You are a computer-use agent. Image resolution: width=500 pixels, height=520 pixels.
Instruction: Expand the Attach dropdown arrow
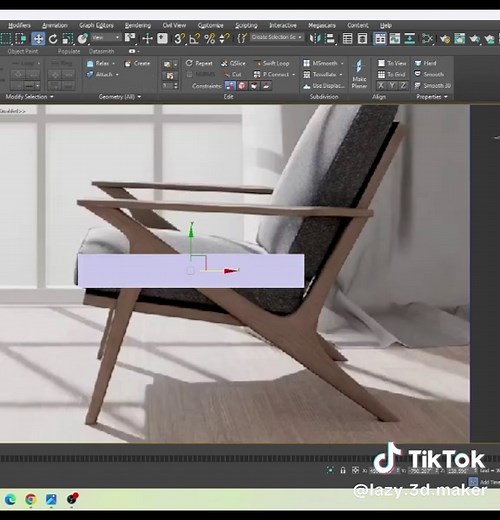pos(117,74)
